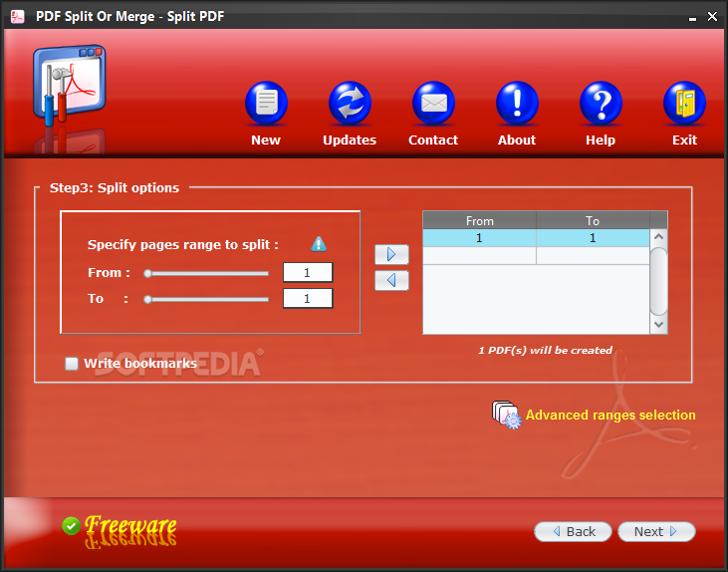The height and width of the screenshot is (572, 728).
Task: Click the To column header
Action: 593,220
